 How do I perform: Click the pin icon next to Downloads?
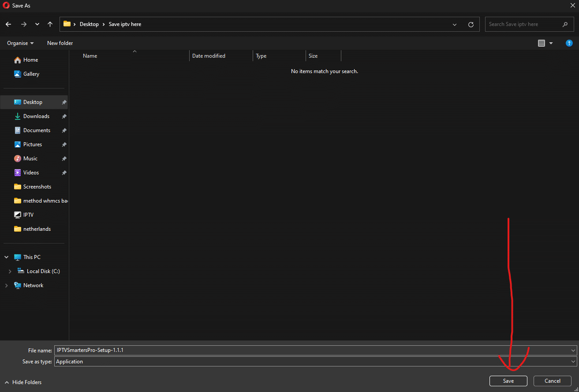pos(64,116)
